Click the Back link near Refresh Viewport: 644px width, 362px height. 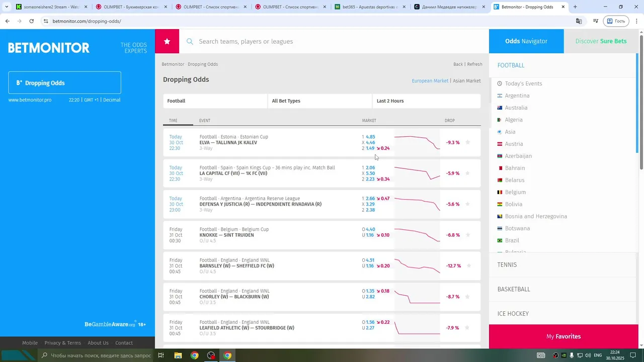coord(458,64)
